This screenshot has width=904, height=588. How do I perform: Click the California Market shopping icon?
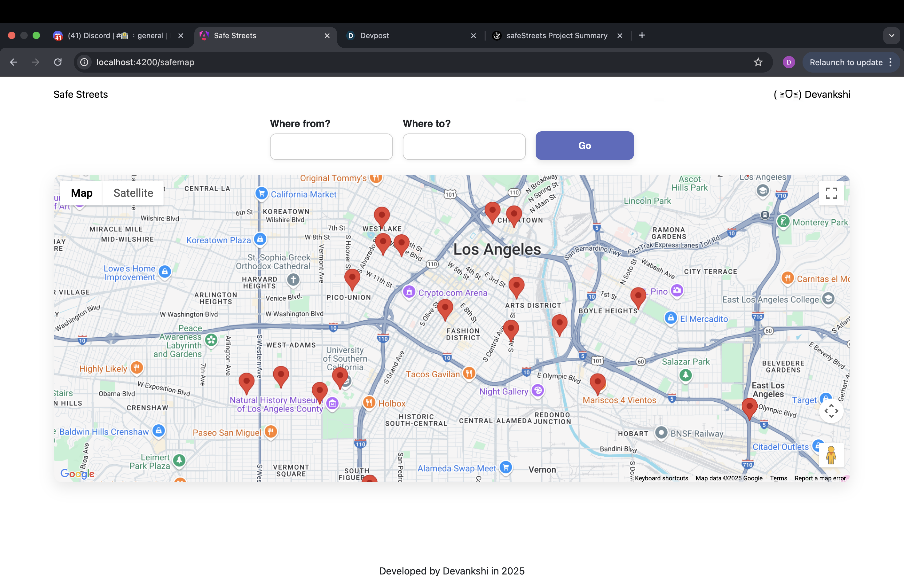[x=261, y=193]
